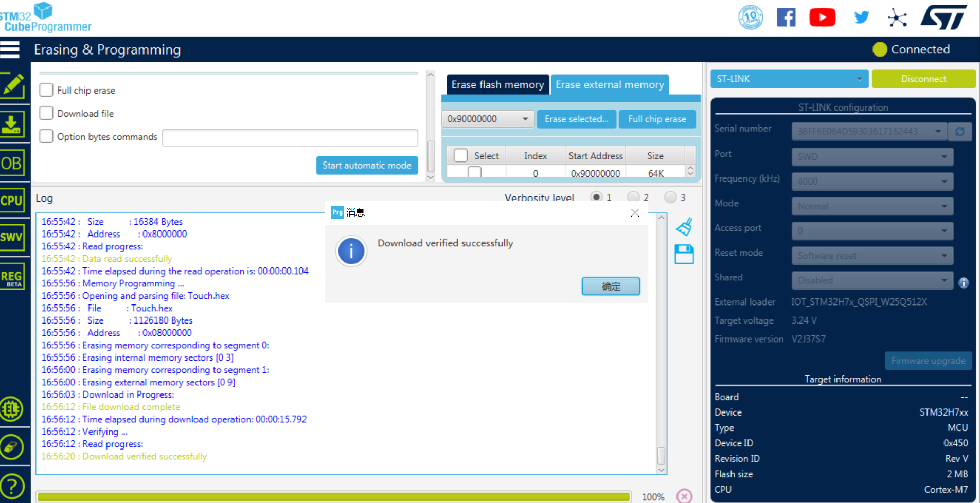This screenshot has width=980, height=503.
Task: Open the SWV viewer panel
Action: tap(12, 237)
